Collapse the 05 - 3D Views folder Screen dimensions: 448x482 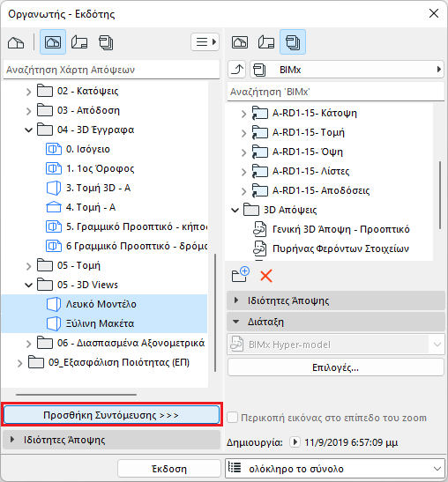tap(28, 285)
